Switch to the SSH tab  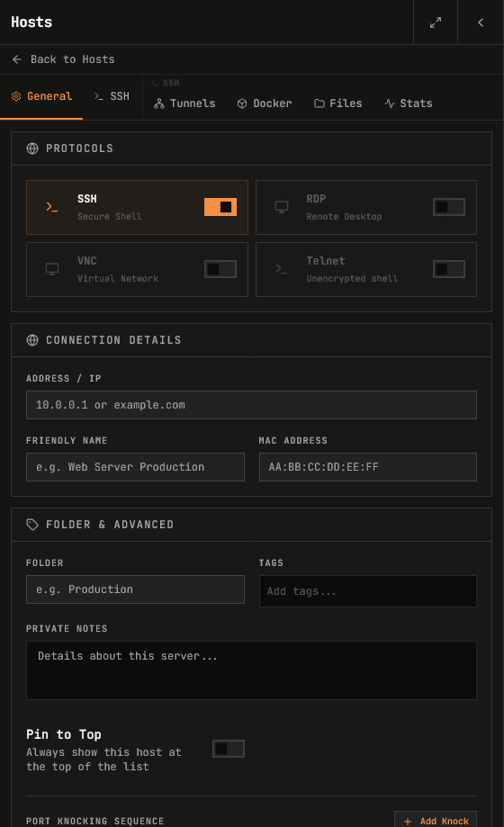pyautogui.click(x=112, y=96)
